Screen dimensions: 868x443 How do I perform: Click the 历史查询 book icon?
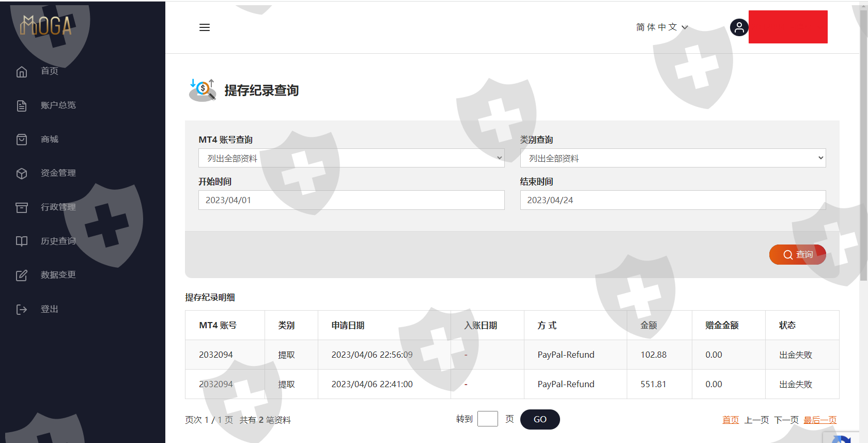(22, 241)
